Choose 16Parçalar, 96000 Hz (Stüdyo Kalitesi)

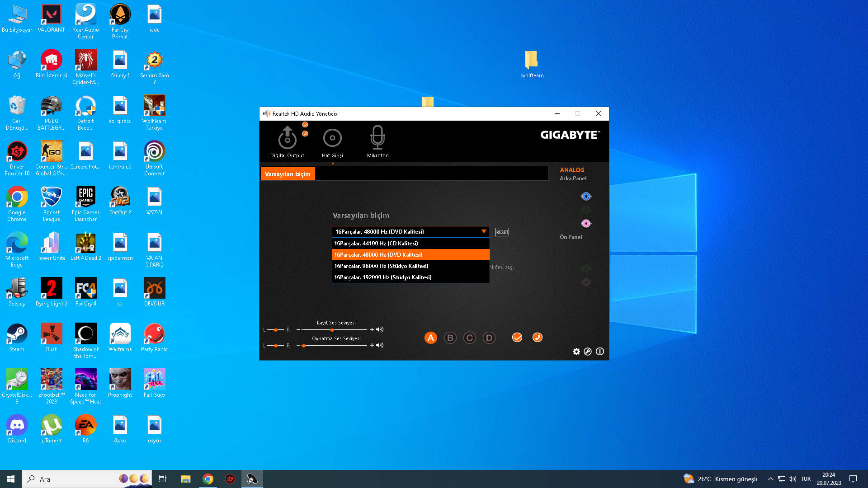(x=410, y=266)
